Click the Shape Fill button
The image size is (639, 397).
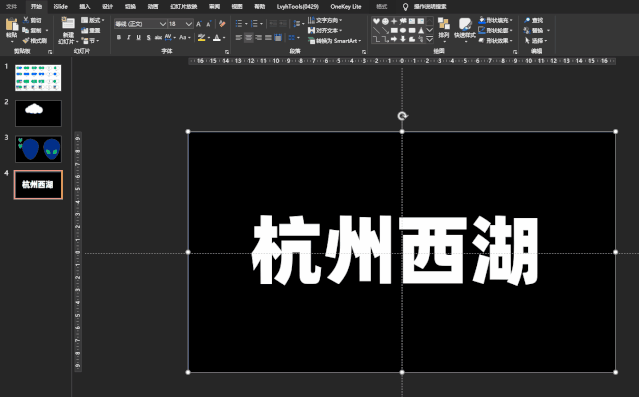point(496,20)
